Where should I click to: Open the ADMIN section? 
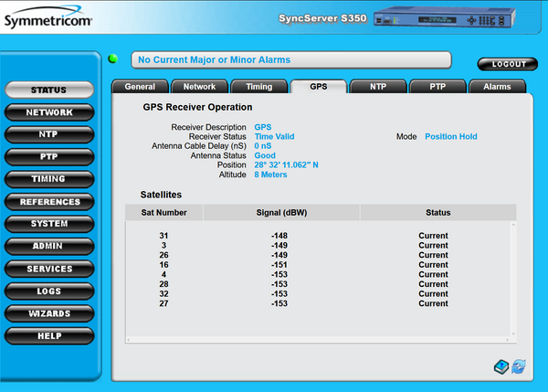click(x=49, y=246)
